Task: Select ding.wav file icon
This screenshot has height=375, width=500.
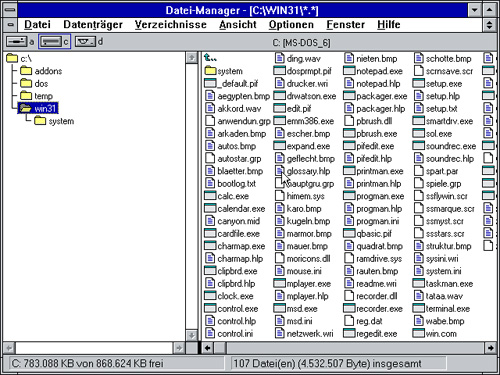Action: point(280,58)
